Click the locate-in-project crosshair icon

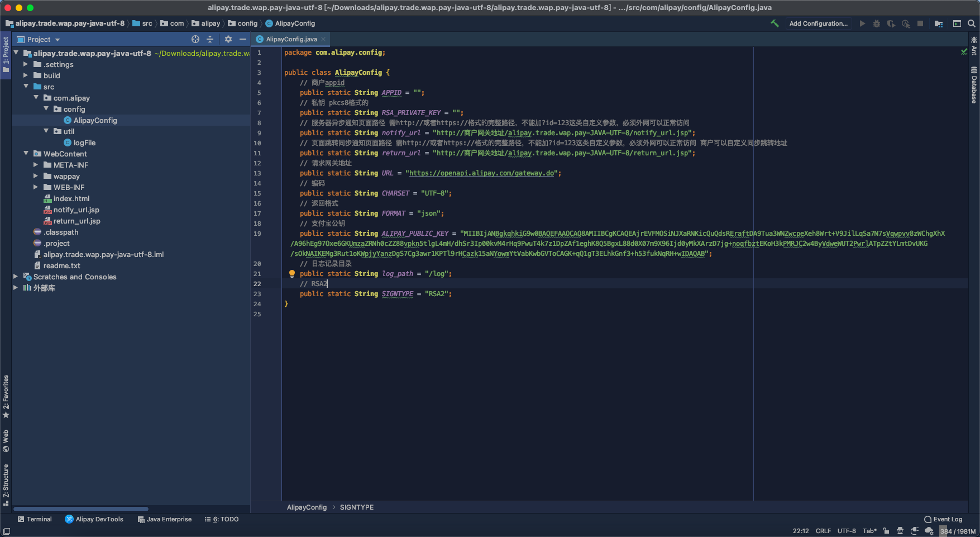[195, 39]
